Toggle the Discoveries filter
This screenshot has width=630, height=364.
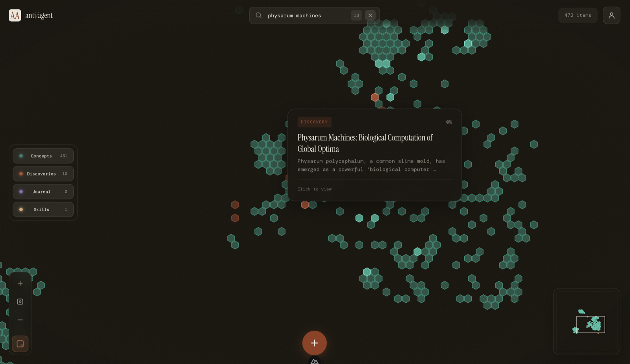tap(43, 174)
